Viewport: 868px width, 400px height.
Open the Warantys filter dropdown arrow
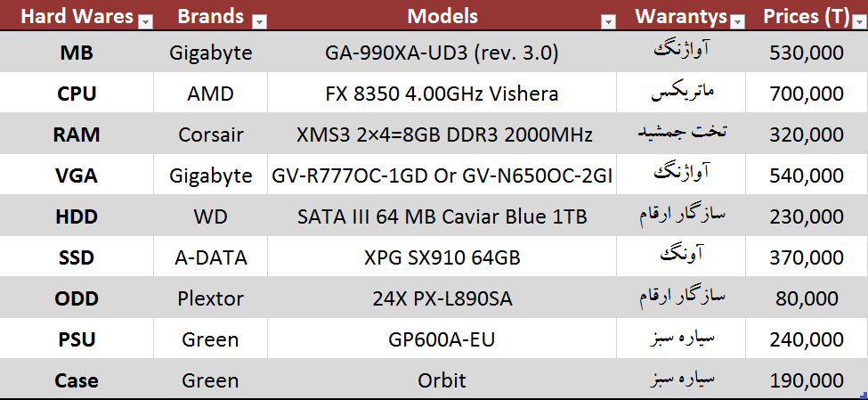pos(737,20)
